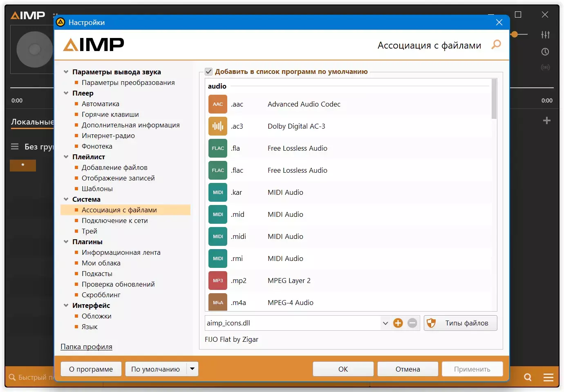The image size is (564, 392).
Task: Click the 'Отмена' button
Action: pyautogui.click(x=408, y=369)
